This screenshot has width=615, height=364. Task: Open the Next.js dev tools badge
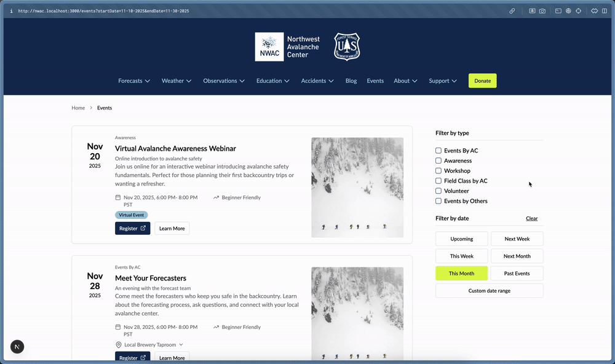[17, 347]
